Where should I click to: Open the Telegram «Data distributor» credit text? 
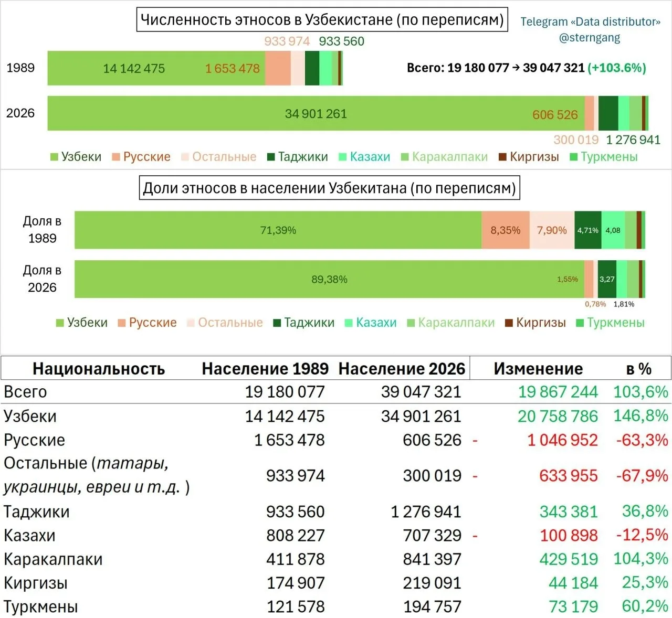point(590,22)
